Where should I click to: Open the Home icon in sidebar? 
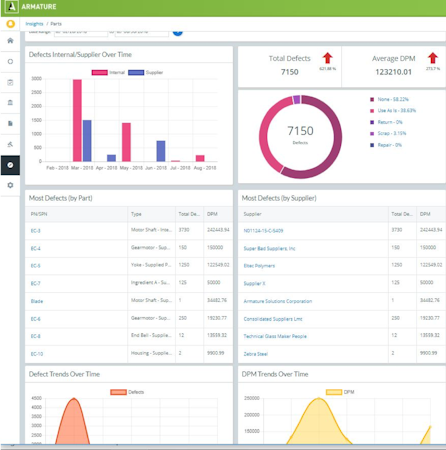pos(10,41)
